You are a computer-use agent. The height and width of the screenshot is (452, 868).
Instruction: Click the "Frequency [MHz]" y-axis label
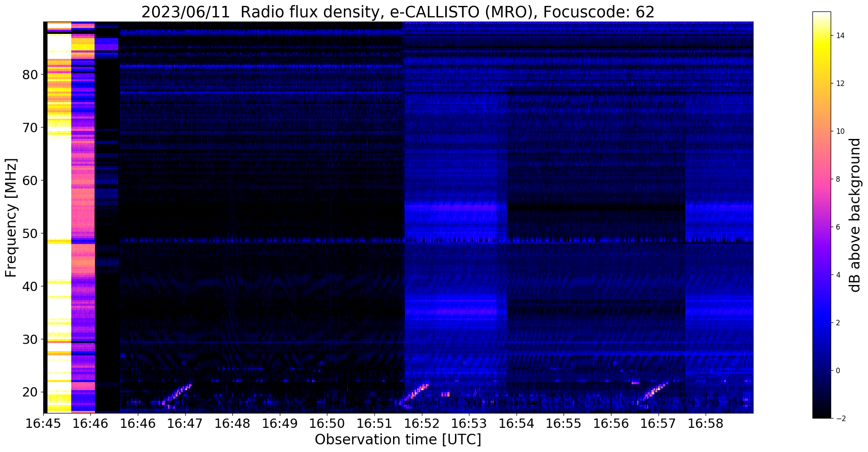11,218
